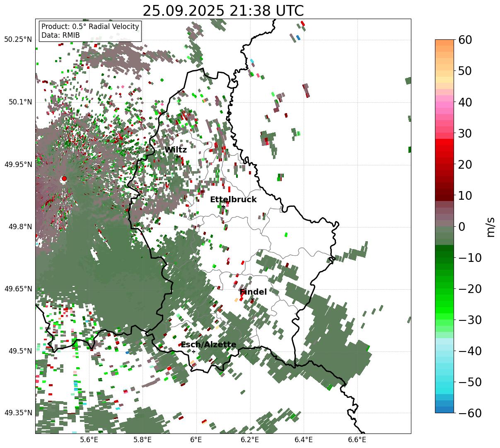Screen dimensions: 500x448
Task: Click the 50.1°N latitude tick label
Action: pyautogui.click(x=20, y=102)
